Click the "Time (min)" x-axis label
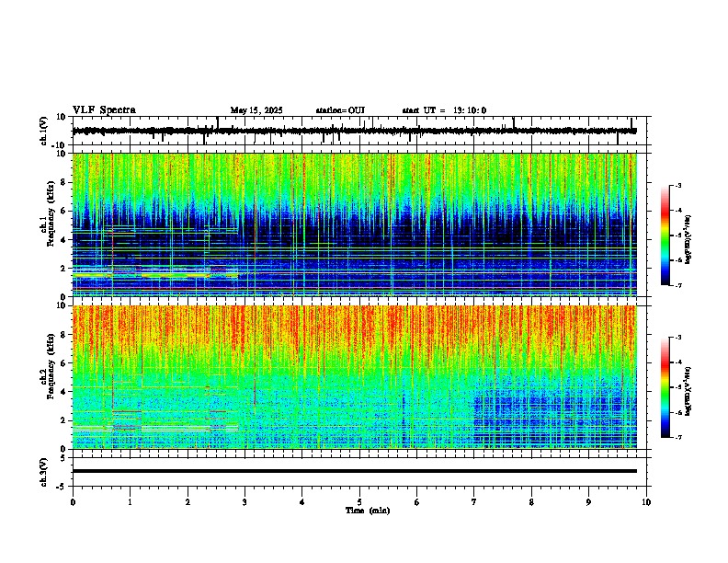This screenshot has width=728, height=563. point(368,511)
